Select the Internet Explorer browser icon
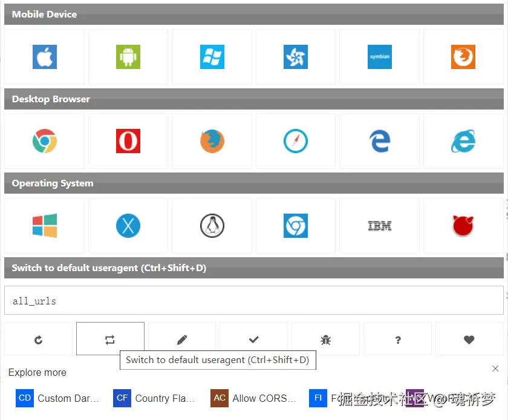This screenshot has height=420, width=508. 463,142
